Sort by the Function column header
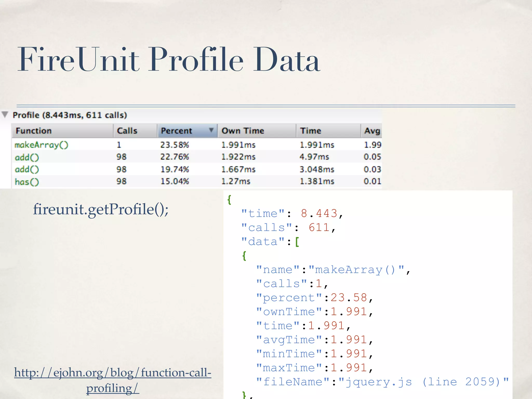Screen dimensions: 532x399 point(62,131)
